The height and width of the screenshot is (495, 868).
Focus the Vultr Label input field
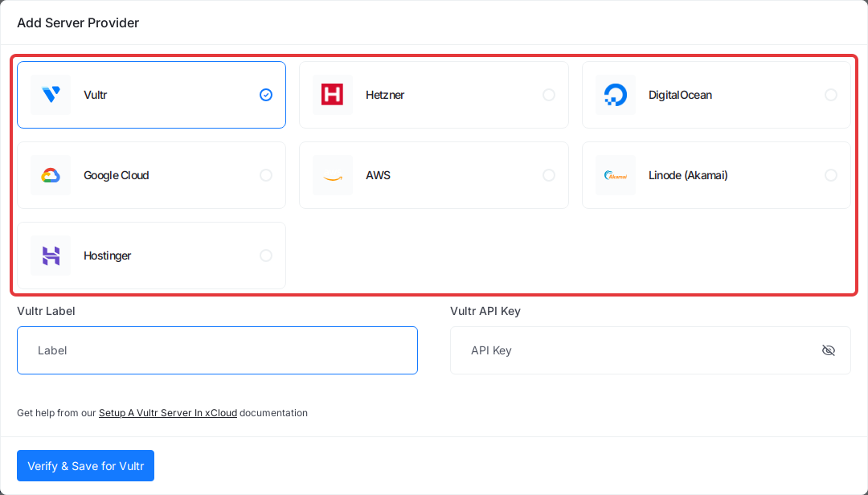pyautogui.click(x=217, y=350)
